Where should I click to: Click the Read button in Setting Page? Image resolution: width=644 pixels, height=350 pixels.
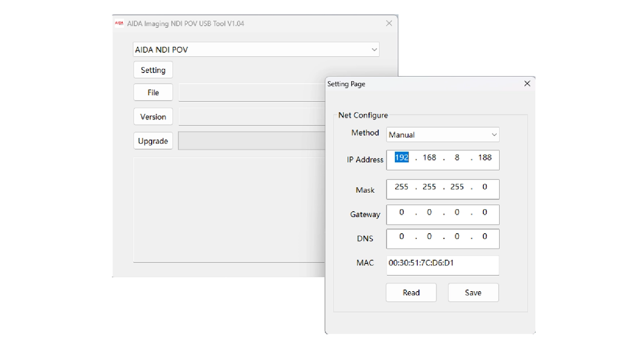click(411, 292)
